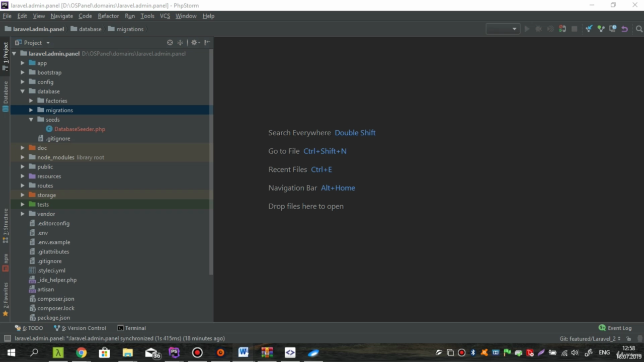
Task: Click the Debug bug toolbar icon
Action: pyautogui.click(x=538, y=29)
